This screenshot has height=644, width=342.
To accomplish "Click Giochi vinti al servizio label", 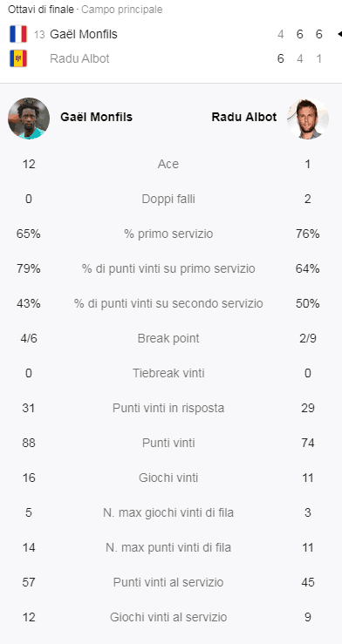I will pos(168,617).
